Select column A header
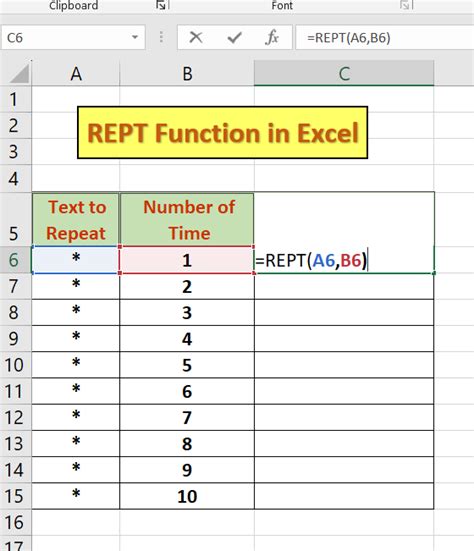474x551 pixels. click(x=76, y=73)
